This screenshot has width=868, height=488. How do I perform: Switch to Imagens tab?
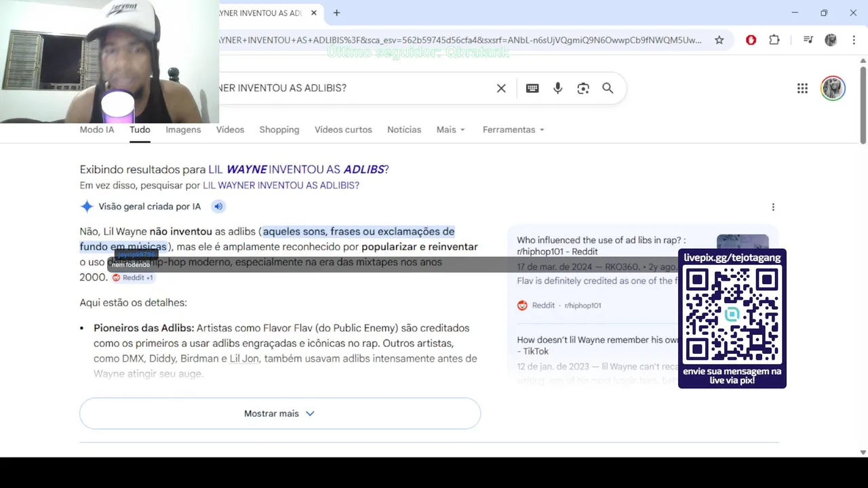[x=183, y=129]
